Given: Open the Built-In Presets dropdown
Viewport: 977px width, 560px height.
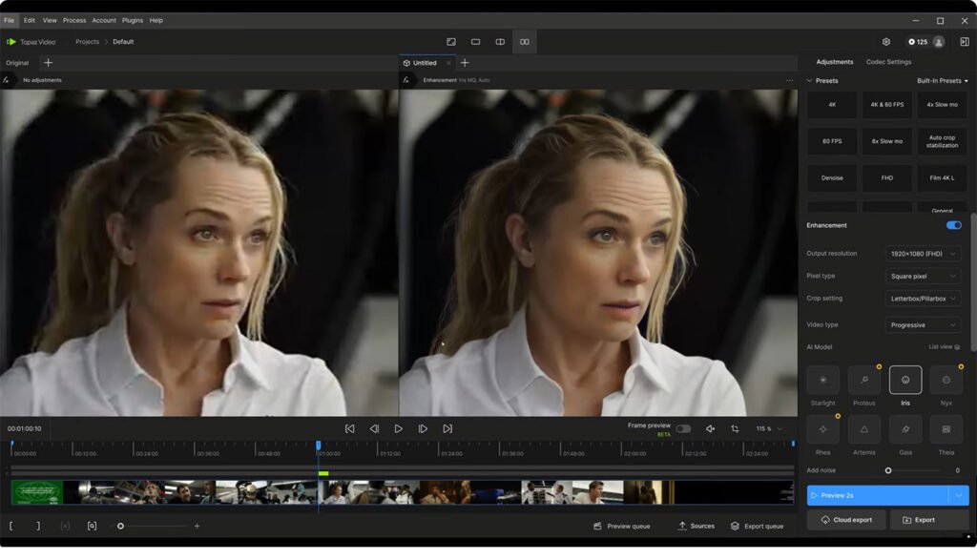Looking at the screenshot, I should point(942,81).
